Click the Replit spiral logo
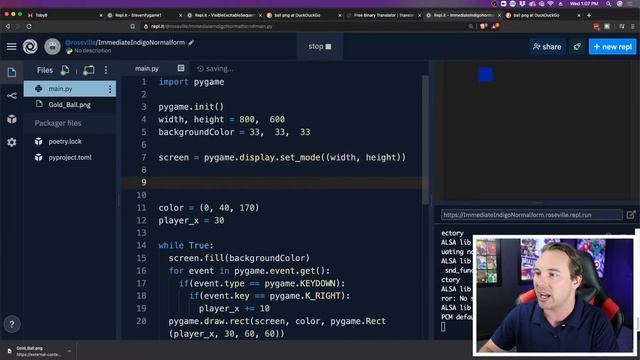640x360 pixels. [x=30, y=47]
